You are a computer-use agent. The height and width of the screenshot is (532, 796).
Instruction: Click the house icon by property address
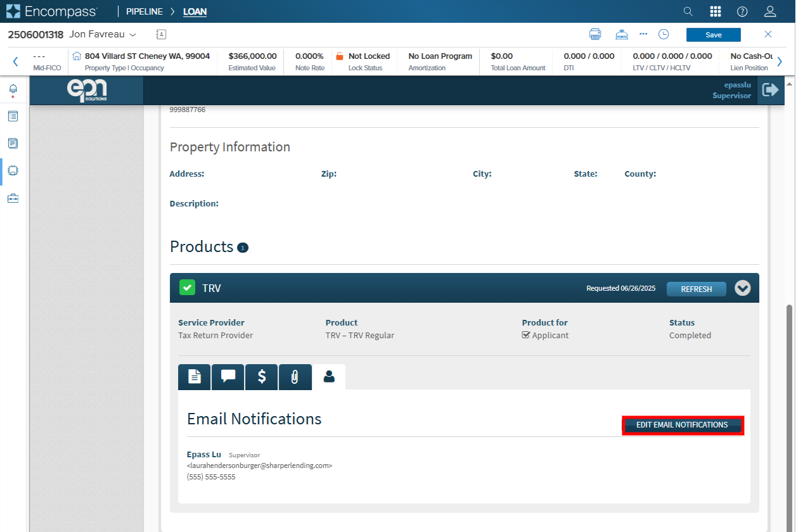pos(77,56)
